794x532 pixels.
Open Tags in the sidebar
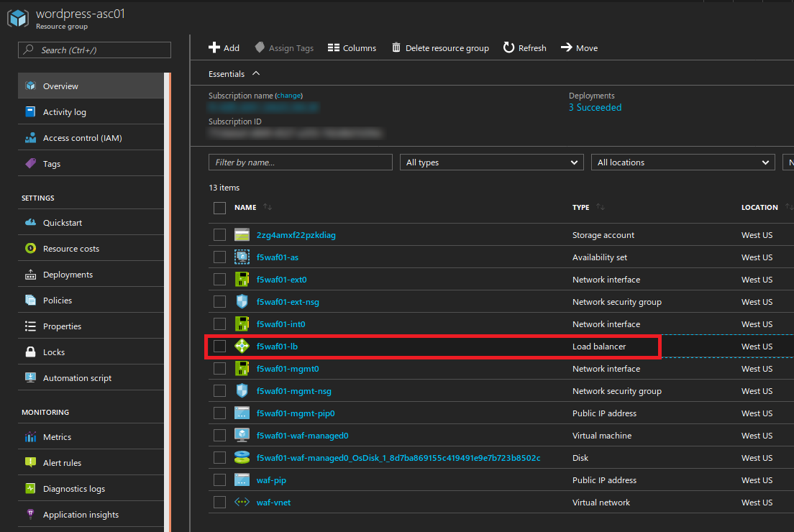91,163
